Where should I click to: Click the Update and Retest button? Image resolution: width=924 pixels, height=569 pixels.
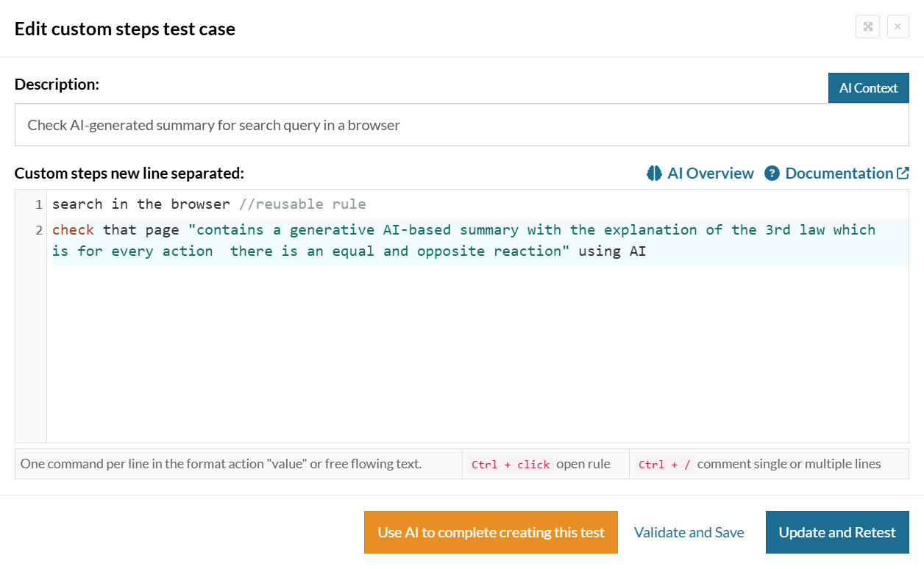click(837, 532)
